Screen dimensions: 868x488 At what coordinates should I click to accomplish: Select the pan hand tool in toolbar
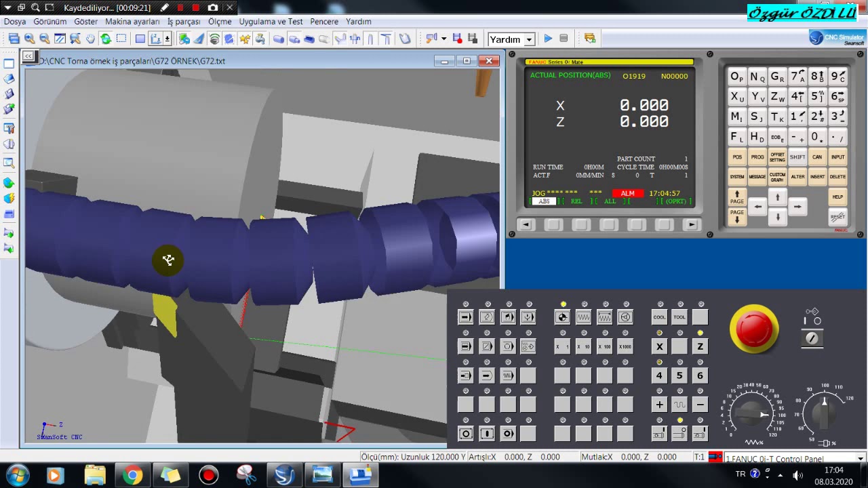click(90, 39)
